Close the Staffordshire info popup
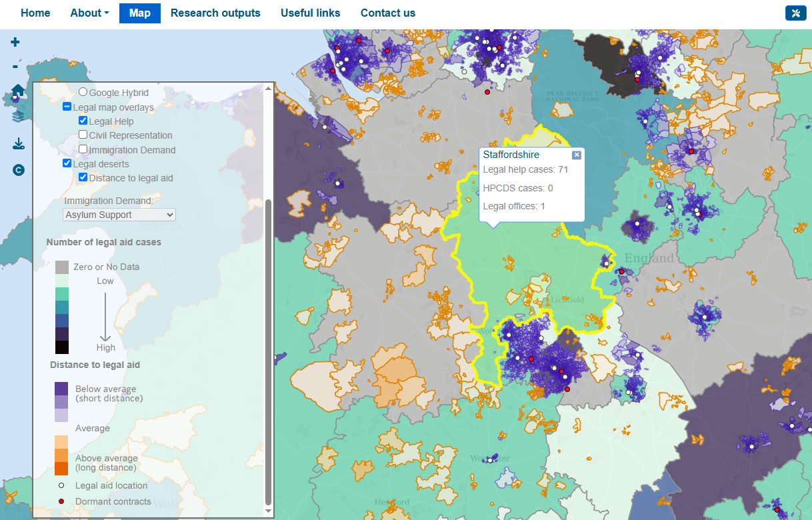The width and height of the screenshot is (812, 520). pyautogui.click(x=577, y=155)
